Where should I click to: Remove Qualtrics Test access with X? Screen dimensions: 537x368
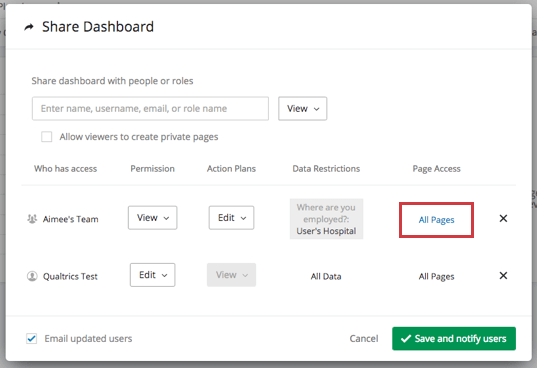(503, 276)
